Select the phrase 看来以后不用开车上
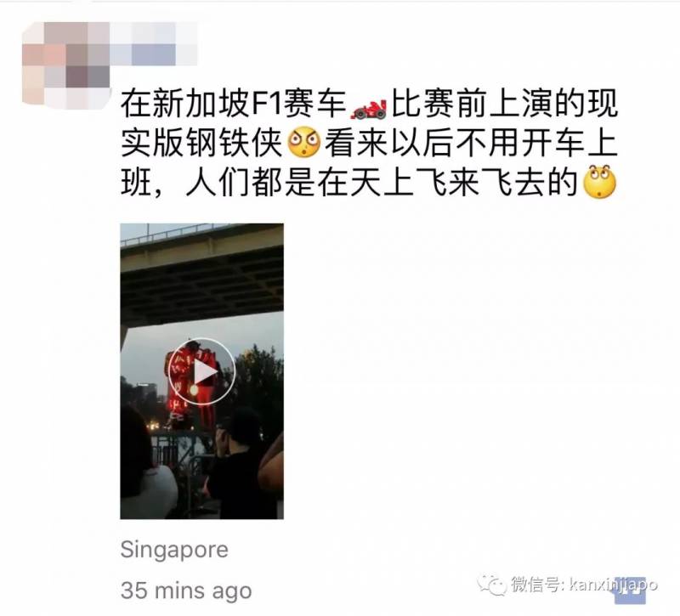Image resolution: width=680 pixels, height=616 pixels. (471, 144)
